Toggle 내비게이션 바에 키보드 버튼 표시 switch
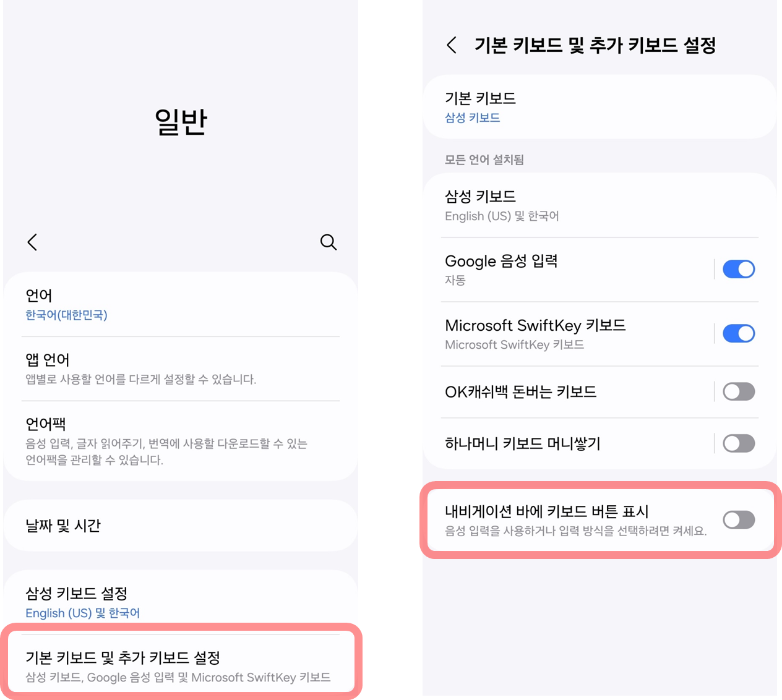 739,520
